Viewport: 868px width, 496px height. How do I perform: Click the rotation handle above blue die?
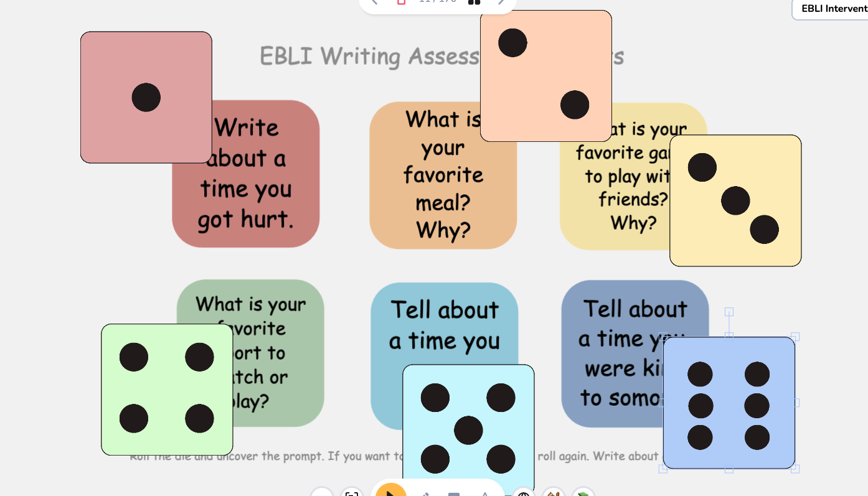coord(729,312)
